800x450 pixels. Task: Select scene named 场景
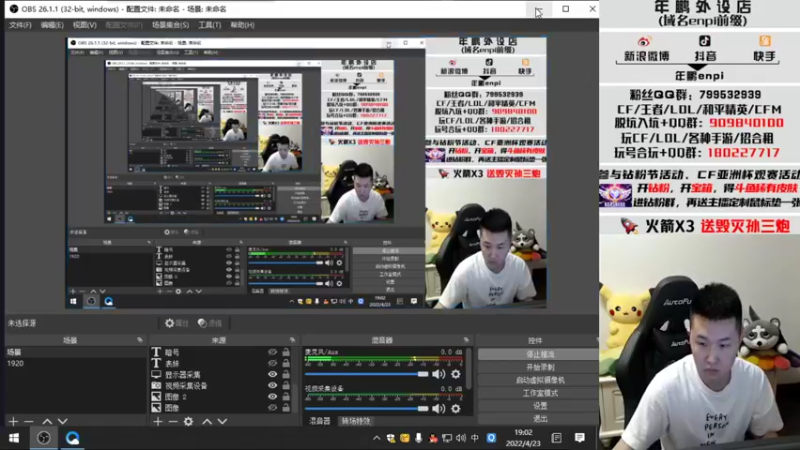[x=76, y=352]
